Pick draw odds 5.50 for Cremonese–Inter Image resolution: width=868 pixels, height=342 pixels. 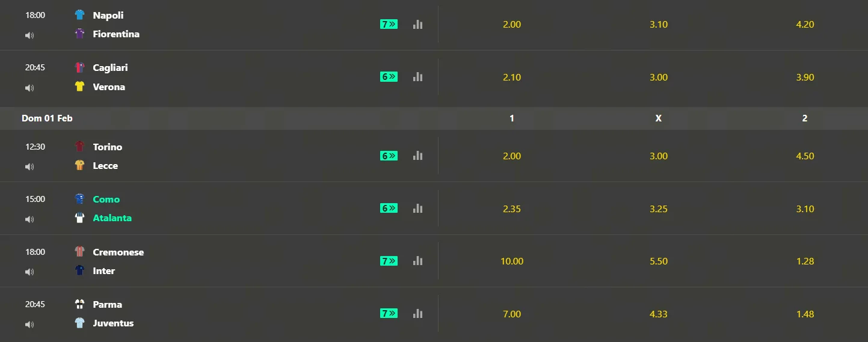point(658,261)
